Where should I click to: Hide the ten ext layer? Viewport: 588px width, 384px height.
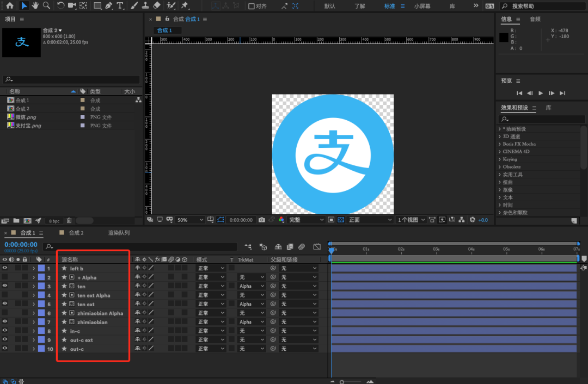pos(5,304)
